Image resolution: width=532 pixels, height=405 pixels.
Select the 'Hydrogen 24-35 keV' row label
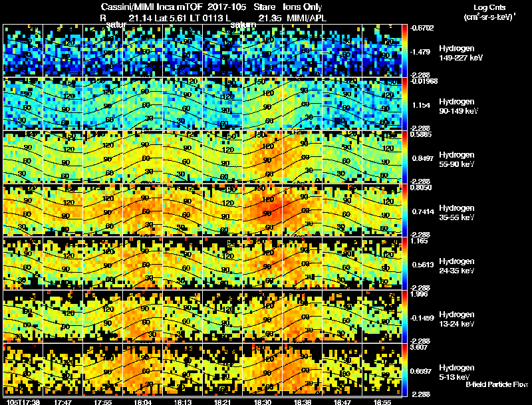(457, 266)
